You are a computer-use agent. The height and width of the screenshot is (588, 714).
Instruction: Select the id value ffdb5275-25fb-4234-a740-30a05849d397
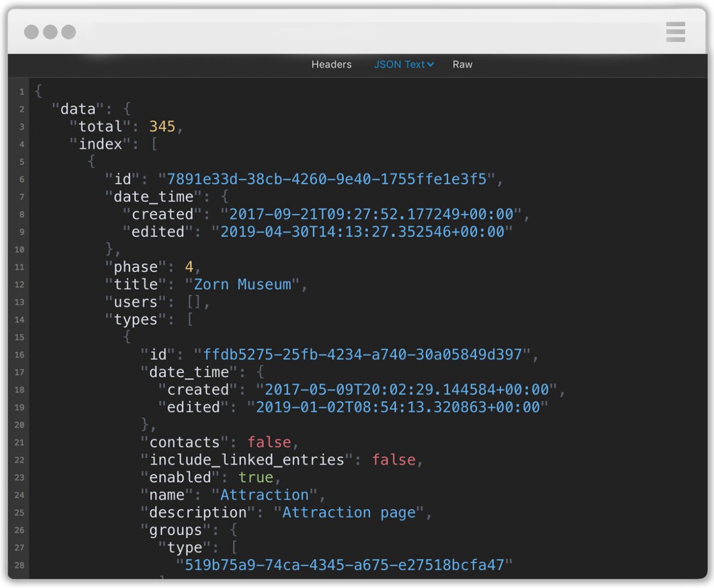[x=362, y=355]
